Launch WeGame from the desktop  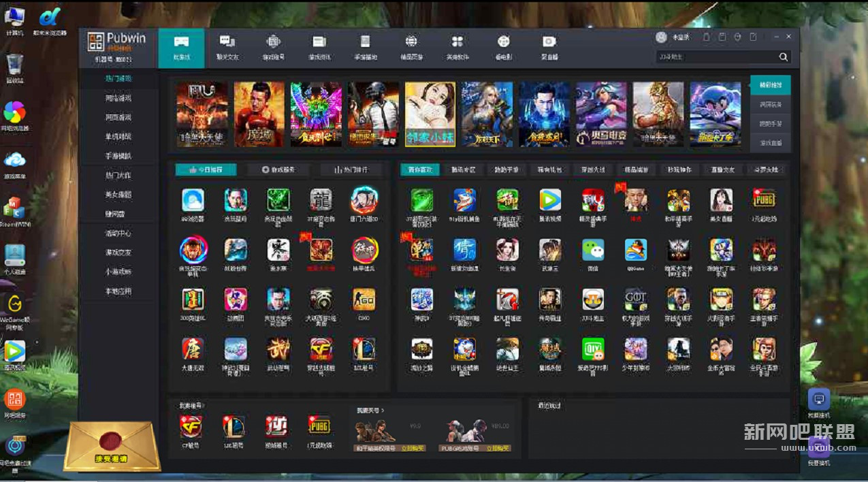click(14, 304)
